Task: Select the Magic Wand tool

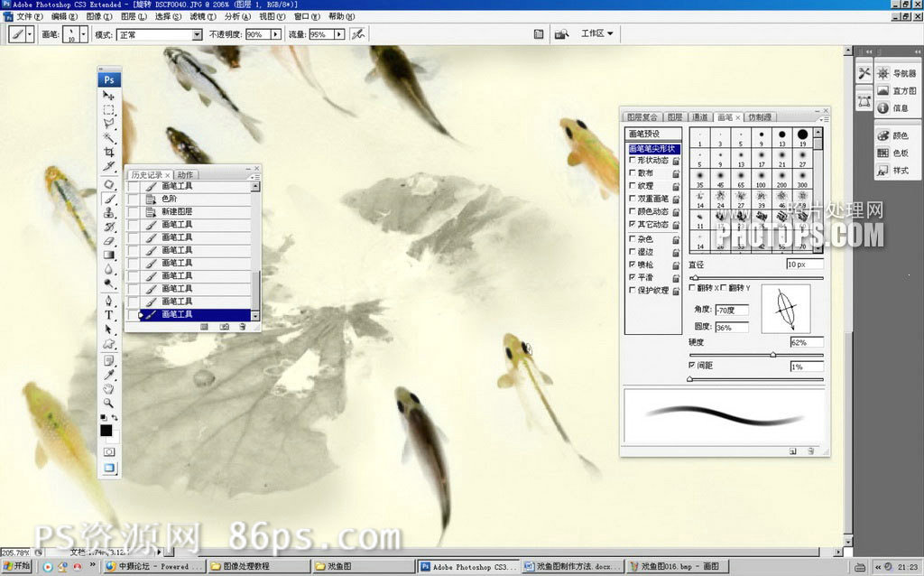Action: click(x=109, y=138)
